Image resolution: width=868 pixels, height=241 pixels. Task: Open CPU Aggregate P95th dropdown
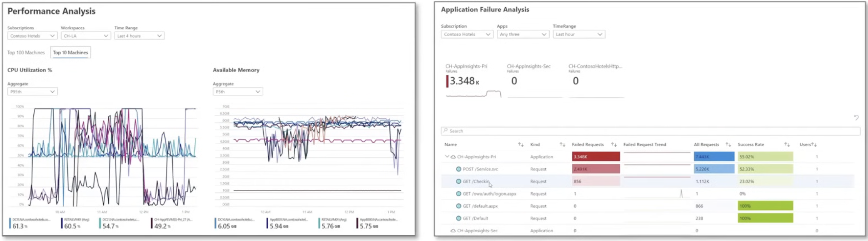(x=32, y=92)
